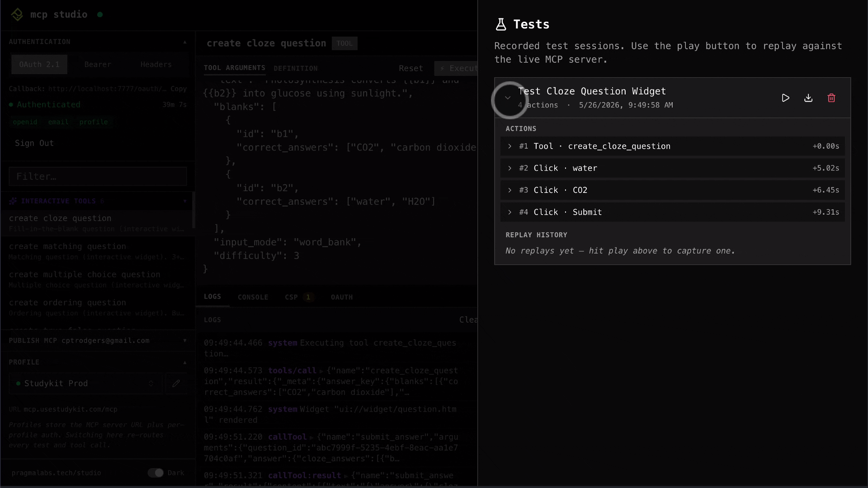Open the Studykit Prod profile selector
The image size is (868, 488).
[85, 384]
